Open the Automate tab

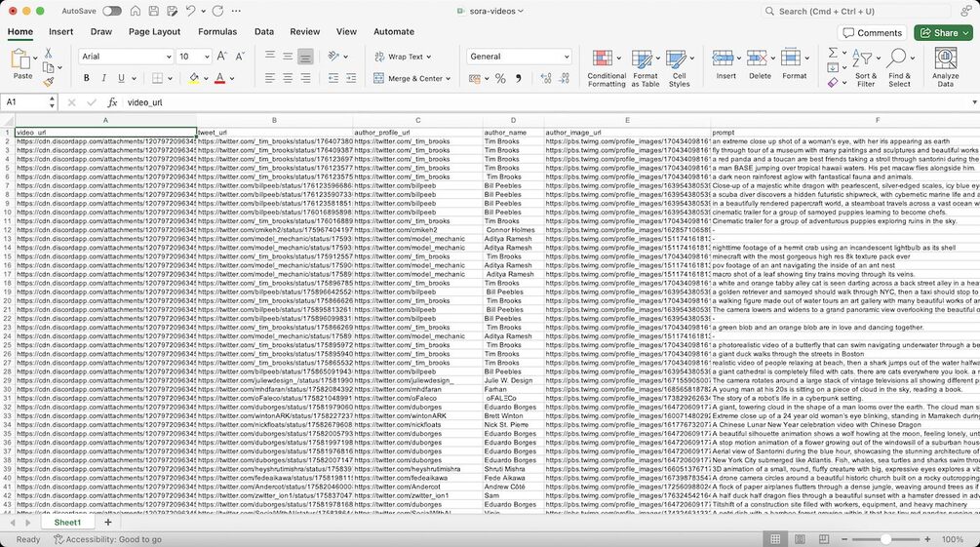(394, 32)
